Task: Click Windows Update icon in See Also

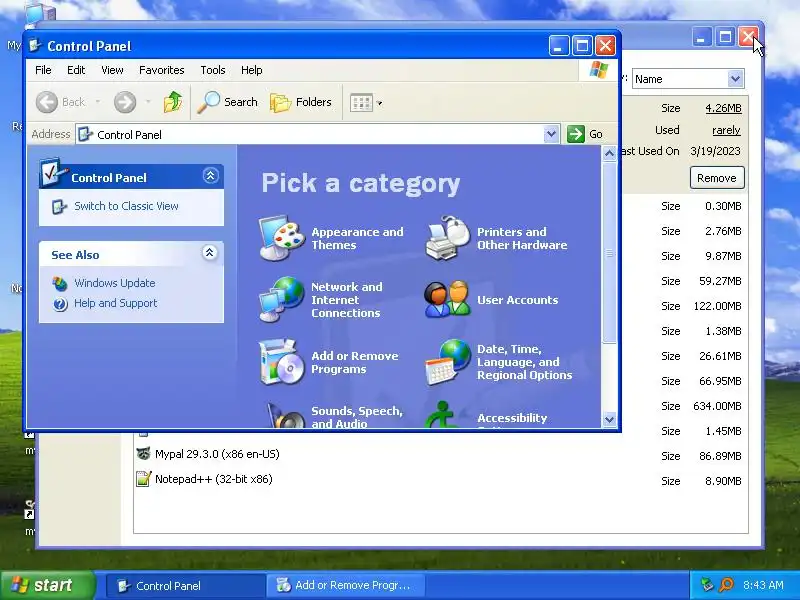Action: pyautogui.click(x=60, y=283)
